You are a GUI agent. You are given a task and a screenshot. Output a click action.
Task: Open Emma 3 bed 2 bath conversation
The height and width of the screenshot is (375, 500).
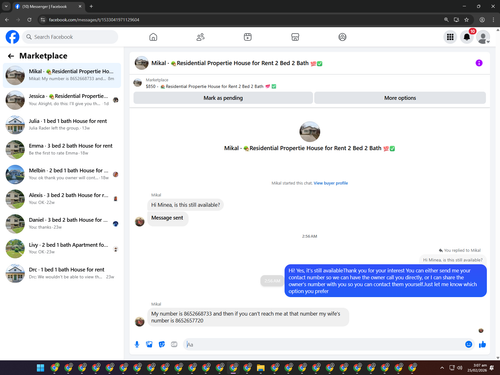point(62,149)
